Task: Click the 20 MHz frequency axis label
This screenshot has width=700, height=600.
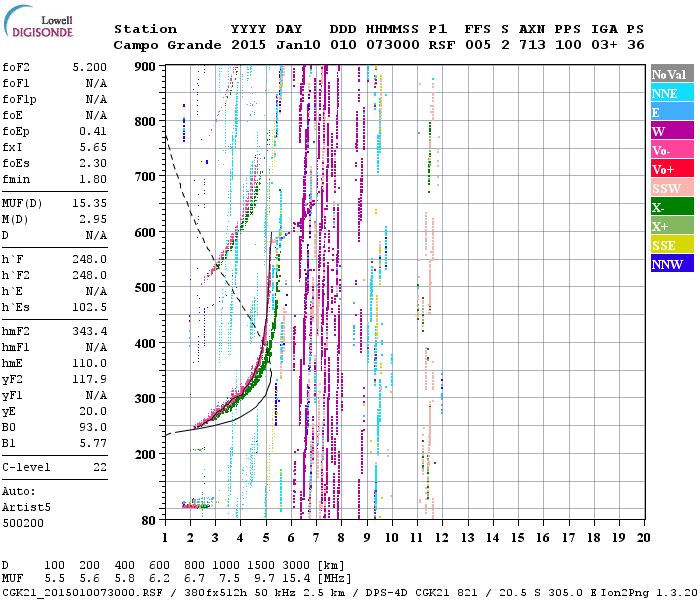Action: (x=643, y=538)
